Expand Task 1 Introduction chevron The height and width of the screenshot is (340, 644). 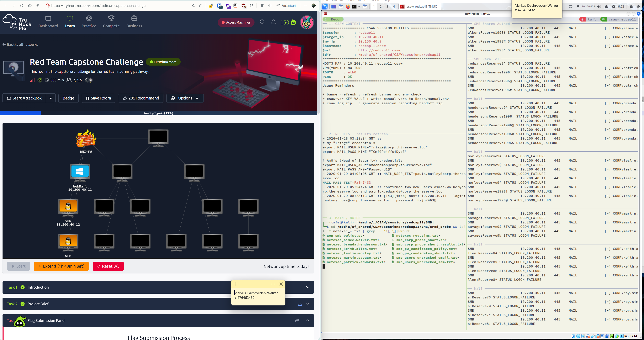308,287
